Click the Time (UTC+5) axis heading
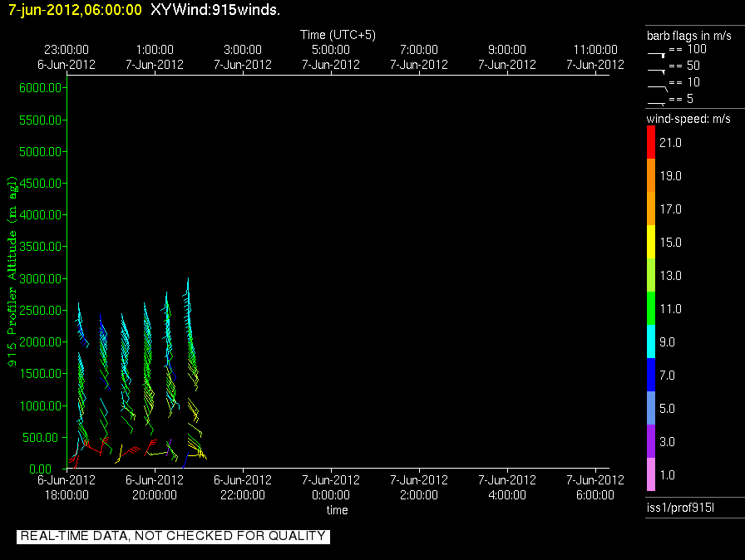 [338, 35]
